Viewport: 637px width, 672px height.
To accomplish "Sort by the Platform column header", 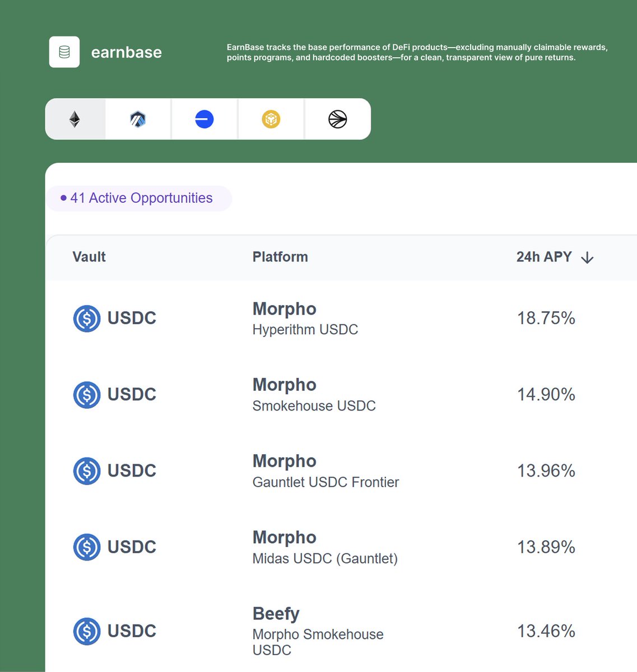I will pos(280,257).
